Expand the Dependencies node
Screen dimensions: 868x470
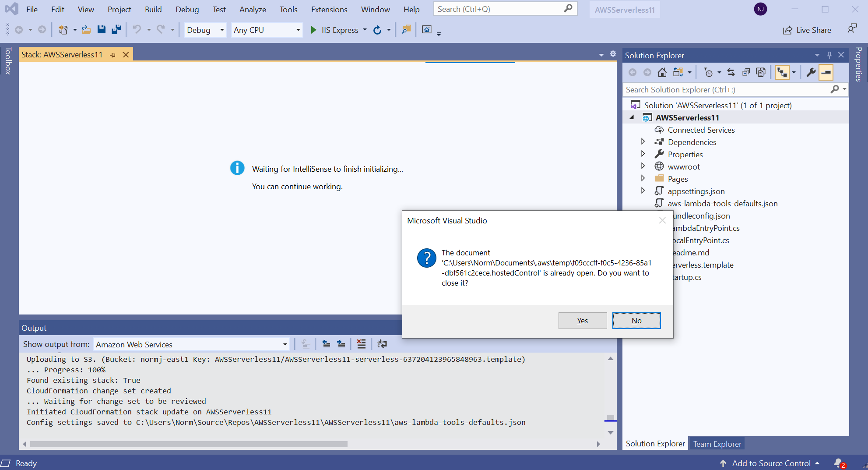(643, 141)
